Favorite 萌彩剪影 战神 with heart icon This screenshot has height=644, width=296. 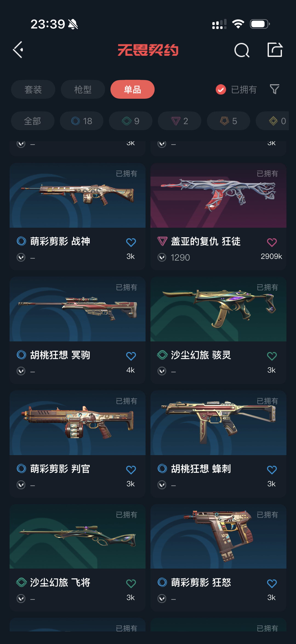131,242
